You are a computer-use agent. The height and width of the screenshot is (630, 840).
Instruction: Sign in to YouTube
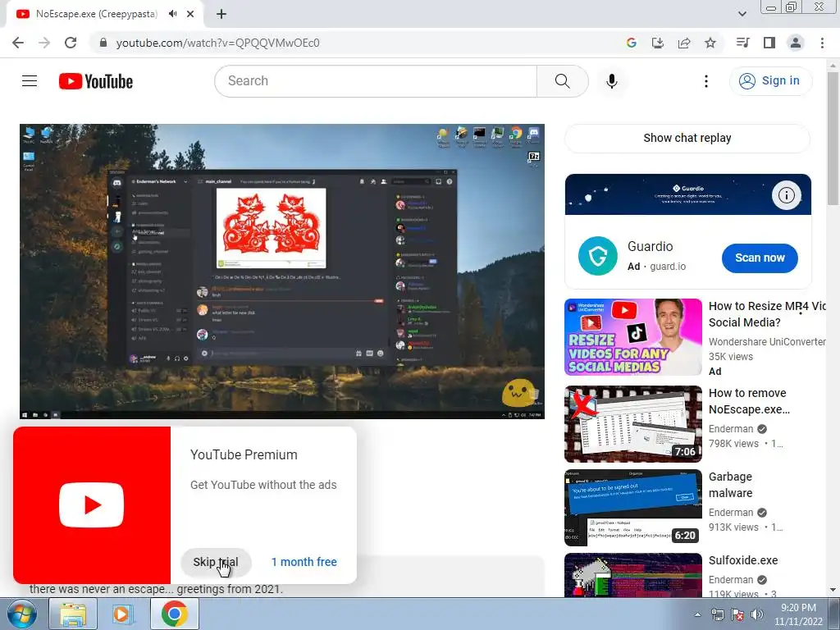tap(770, 81)
